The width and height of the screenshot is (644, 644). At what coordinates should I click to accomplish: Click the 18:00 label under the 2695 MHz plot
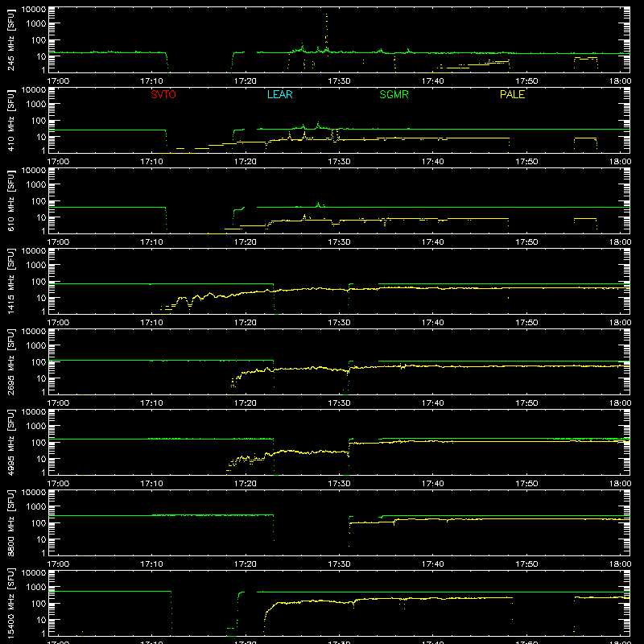pyautogui.click(x=620, y=403)
